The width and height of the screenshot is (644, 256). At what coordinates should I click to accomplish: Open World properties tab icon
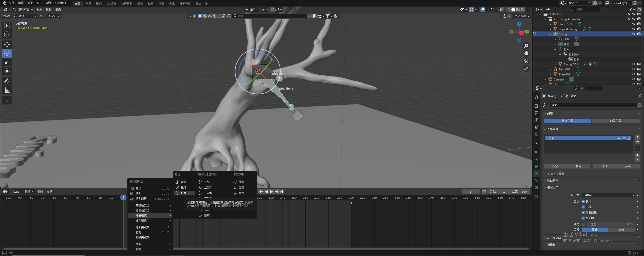pos(536,134)
